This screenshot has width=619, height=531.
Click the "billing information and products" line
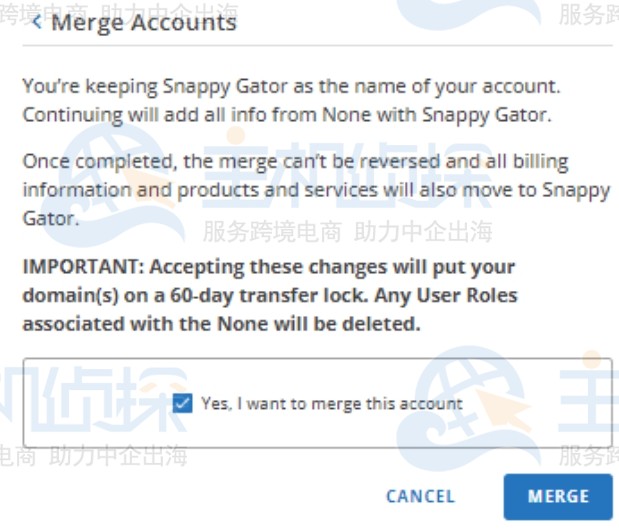click(200, 189)
